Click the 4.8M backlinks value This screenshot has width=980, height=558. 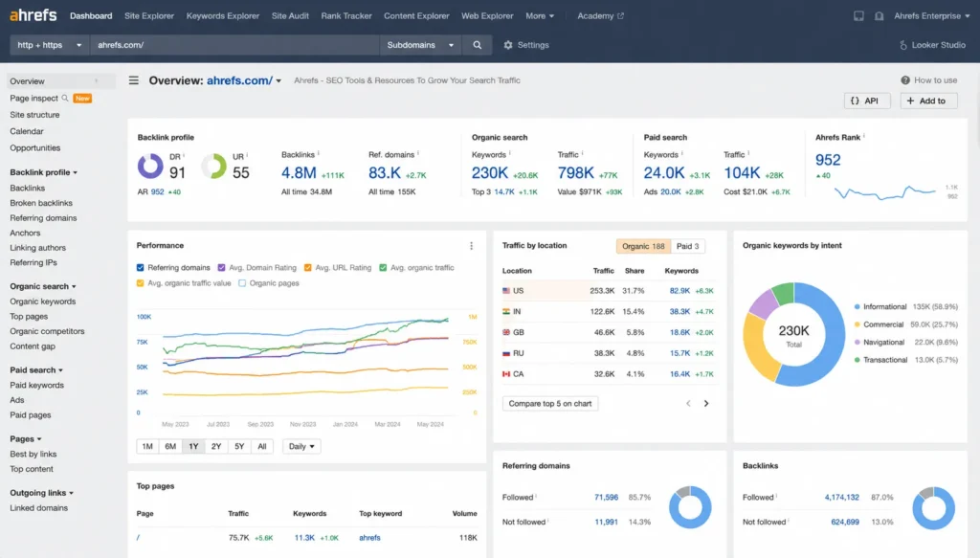[x=299, y=173]
